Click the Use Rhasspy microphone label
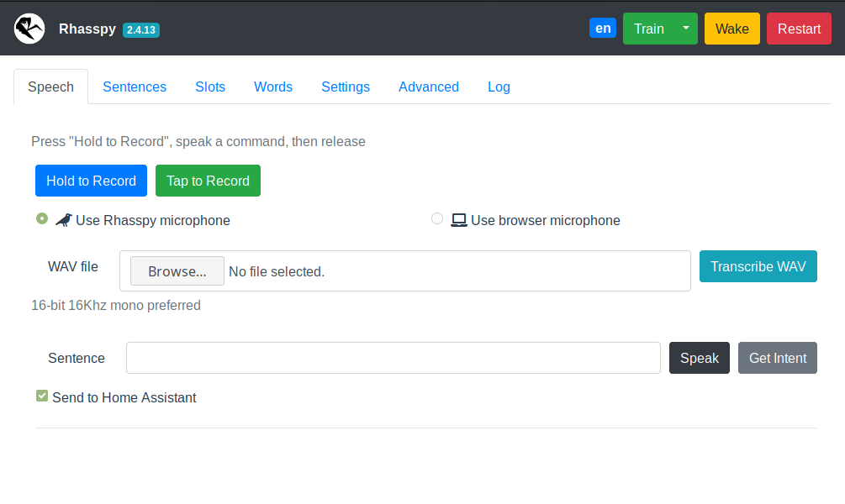The width and height of the screenshot is (845, 504). [153, 220]
